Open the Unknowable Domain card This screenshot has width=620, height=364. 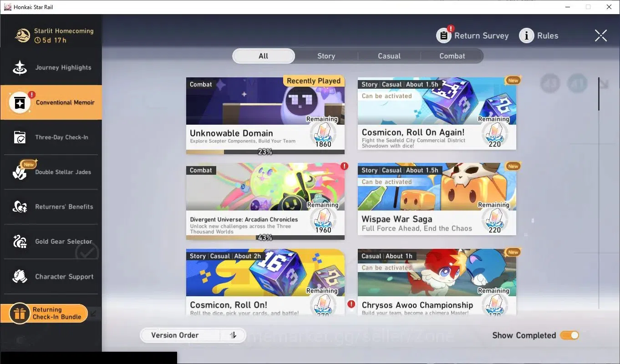[x=265, y=116]
